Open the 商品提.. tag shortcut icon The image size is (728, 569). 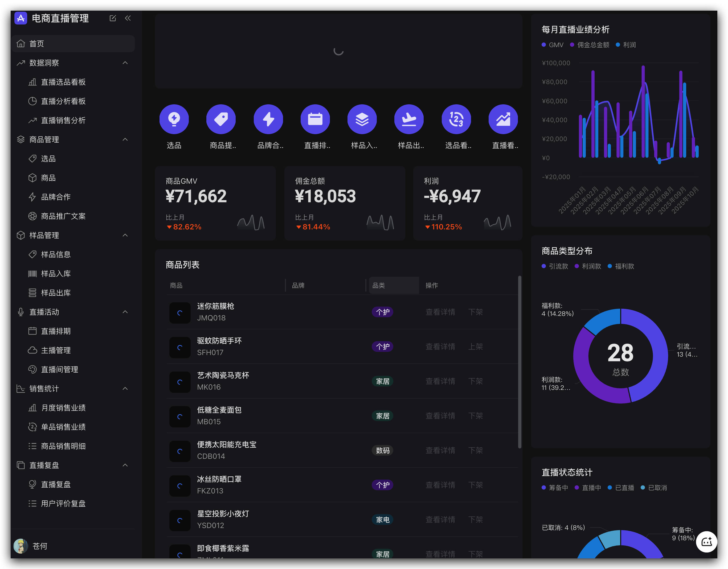click(x=221, y=119)
